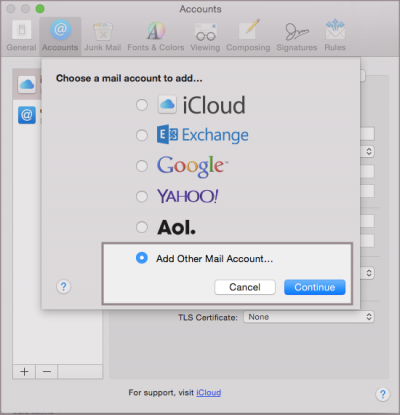This screenshot has width=400, height=415.
Task: Visit the iCloud support link
Action: tap(209, 393)
